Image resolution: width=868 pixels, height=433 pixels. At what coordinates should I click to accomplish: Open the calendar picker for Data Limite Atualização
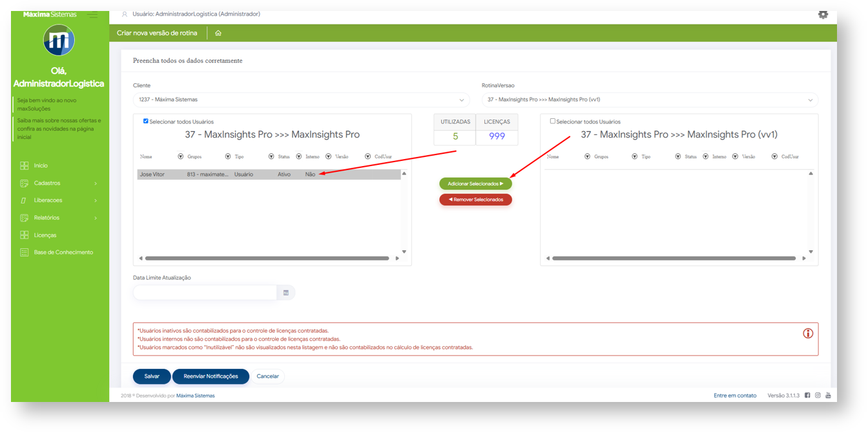coord(286,293)
